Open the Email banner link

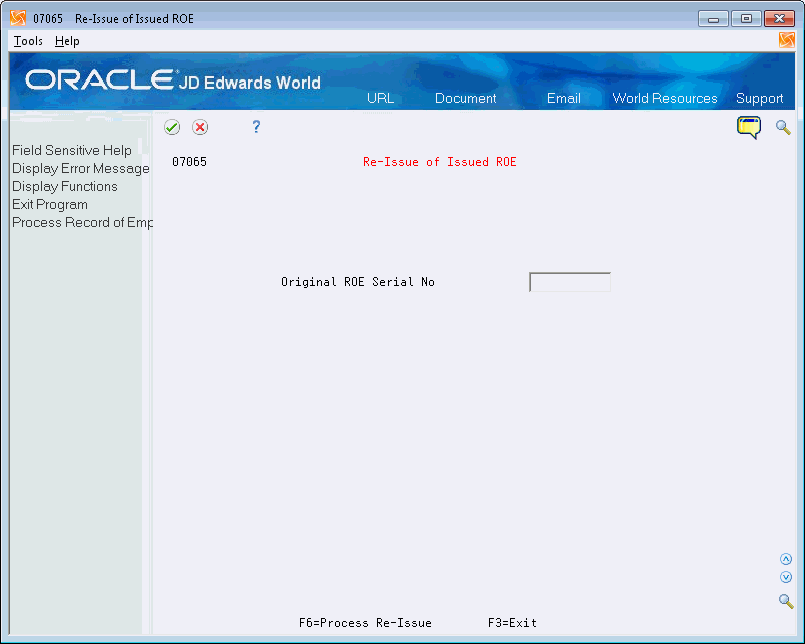tap(564, 98)
